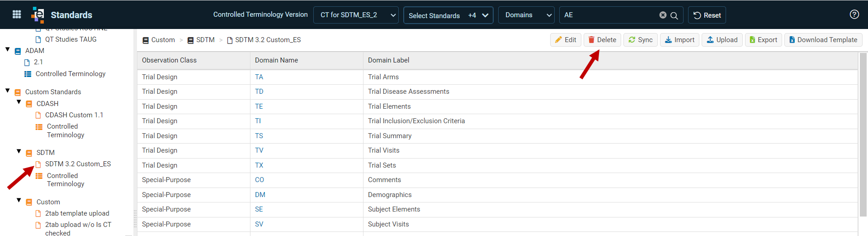Image resolution: width=868 pixels, height=236 pixels.
Task: Open the TI domain link
Action: pyautogui.click(x=258, y=121)
